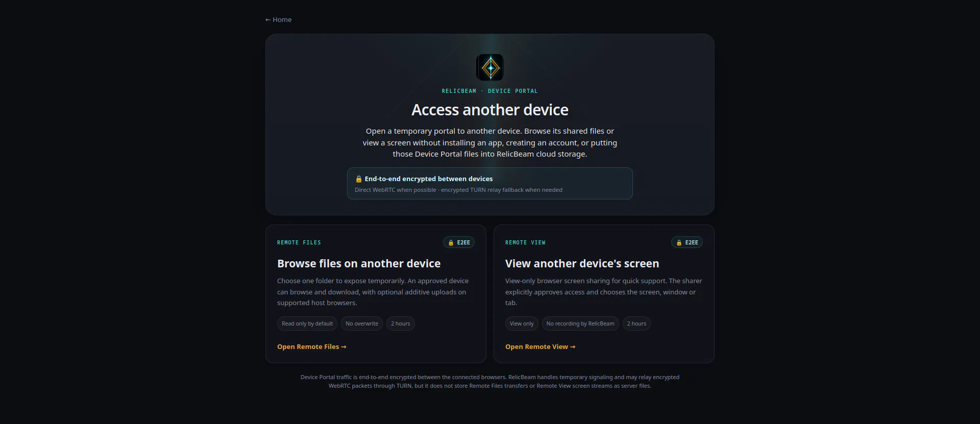Click the View another device's screen heading

[x=582, y=264]
